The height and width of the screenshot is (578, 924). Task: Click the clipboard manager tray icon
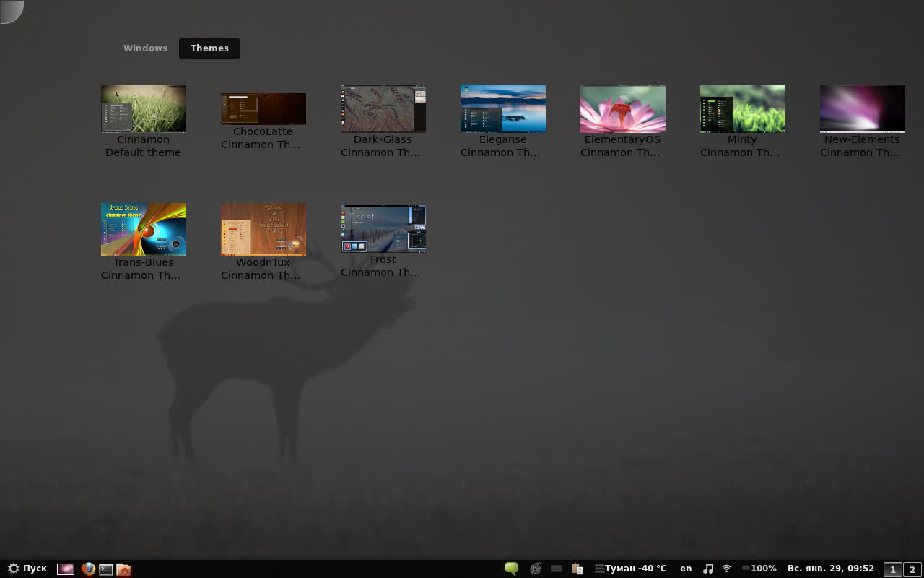click(577, 569)
